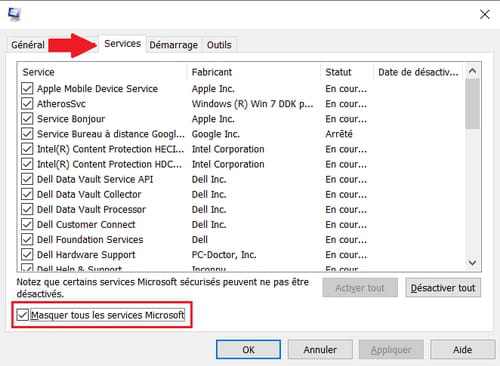Select Dell Customer Connect service name

tap(86, 224)
